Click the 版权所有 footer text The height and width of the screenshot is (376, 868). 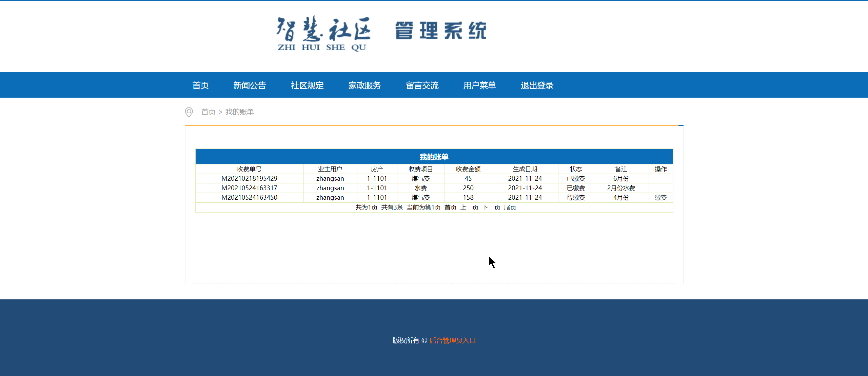pos(406,340)
